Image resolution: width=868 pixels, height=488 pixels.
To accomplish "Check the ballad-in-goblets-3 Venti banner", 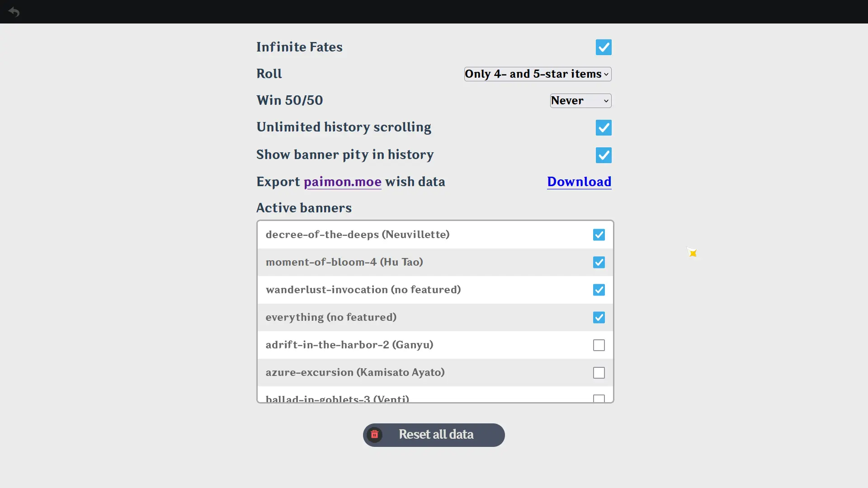I will click(x=599, y=398).
